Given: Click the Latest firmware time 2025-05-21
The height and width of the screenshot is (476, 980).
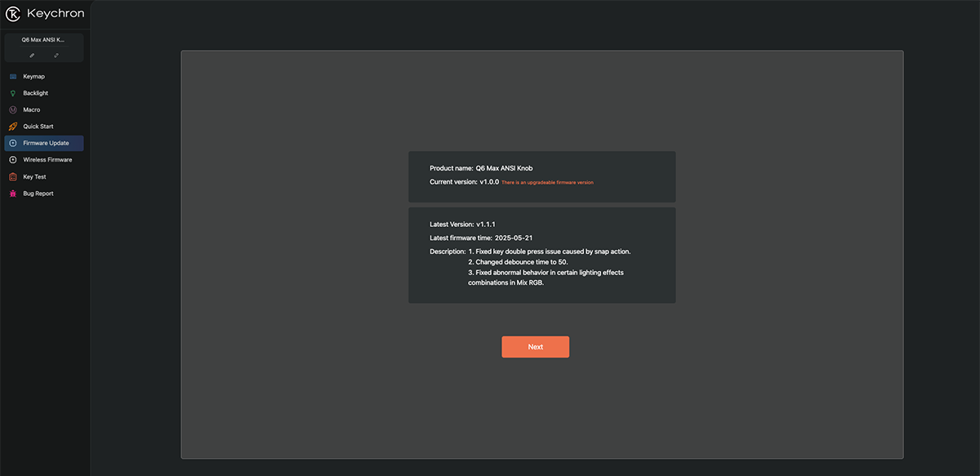Looking at the screenshot, I should pos(481,238).
